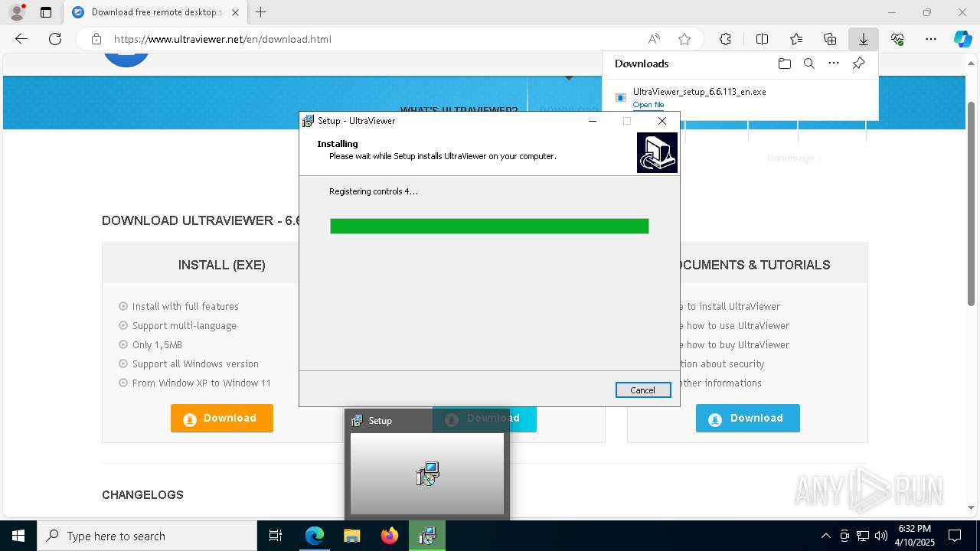The height and width of the screenshot is (551, 980).
Task: Open the Windows Start menu
Action: pyautogui.click(x=18, y=536)
